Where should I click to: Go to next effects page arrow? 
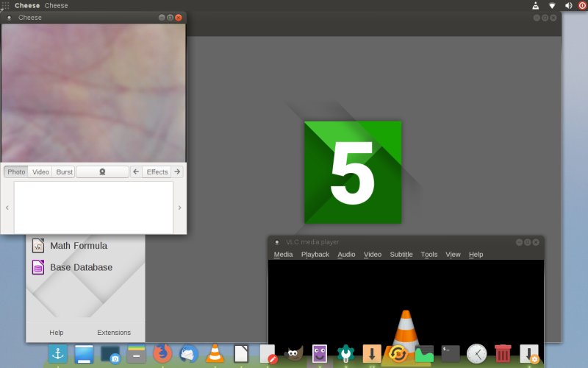177,171
